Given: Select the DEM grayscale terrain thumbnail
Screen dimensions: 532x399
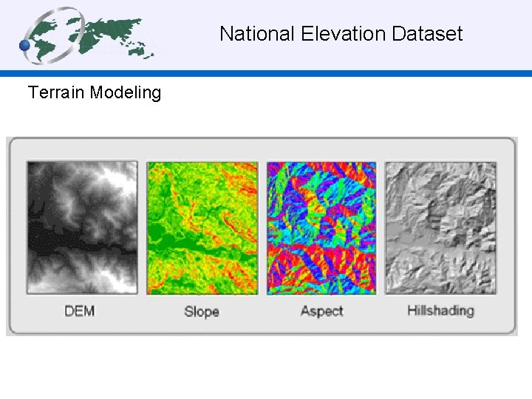Looking at the screenshot, I should coord(82,228).
